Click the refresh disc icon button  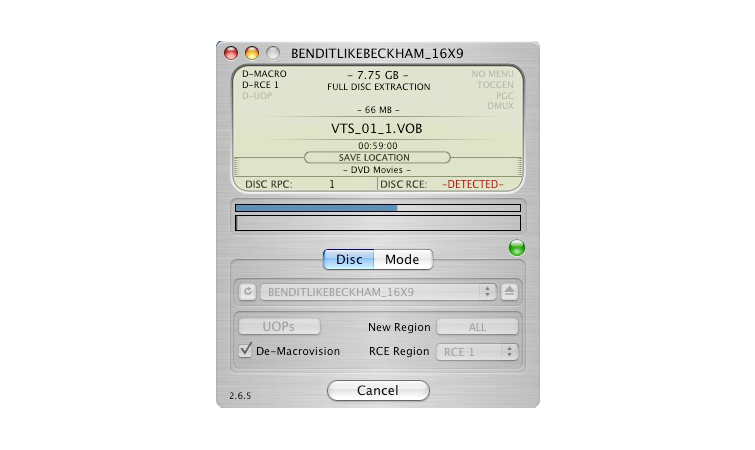(x=248, y=292)
